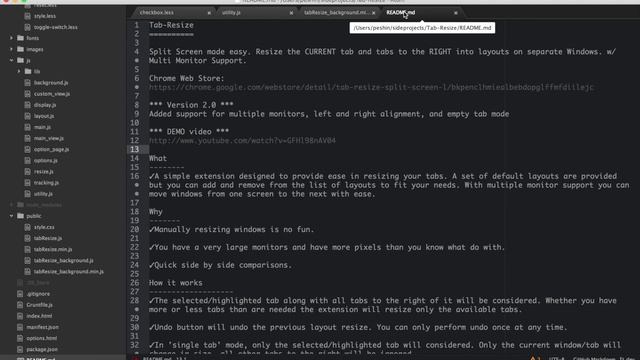Click line number 1 in gutter

tap(136, 25)
